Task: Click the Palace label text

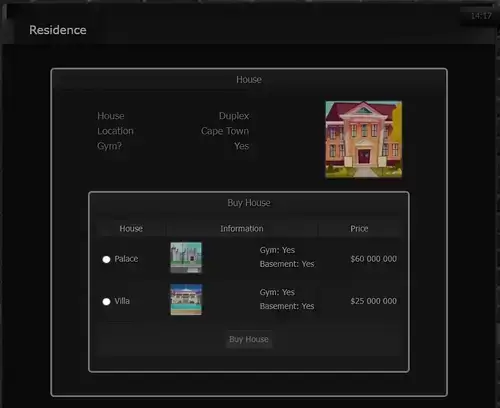Action: pyautogui.click(x=126, y=259)
